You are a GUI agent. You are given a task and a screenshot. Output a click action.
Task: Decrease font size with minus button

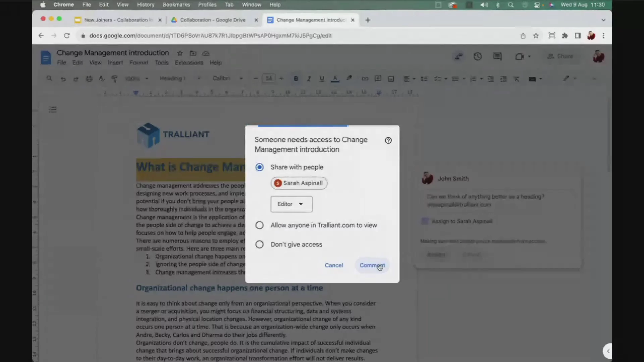256,78
